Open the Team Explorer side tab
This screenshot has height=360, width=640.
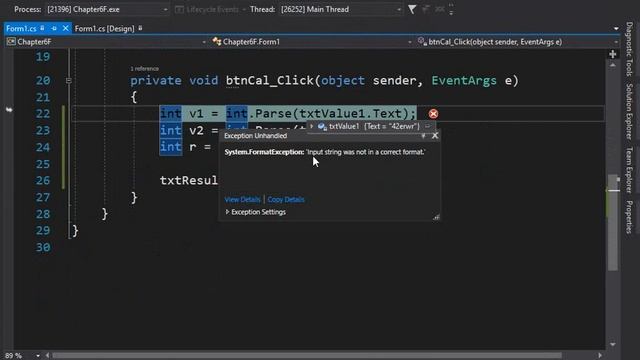click(x=629, y=170)
